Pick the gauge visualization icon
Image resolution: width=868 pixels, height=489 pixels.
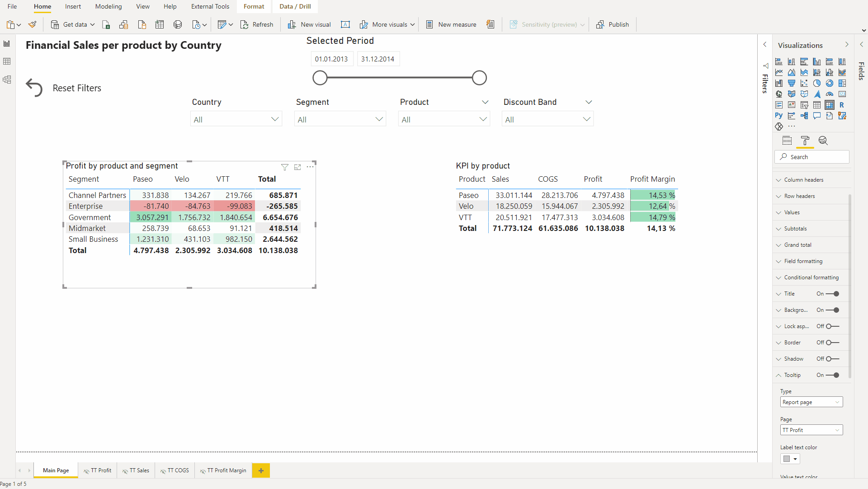click(829, 94)
